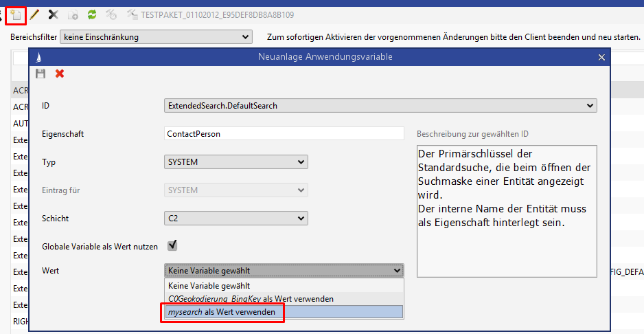This screenshot has height=334, width=644.
Task: Pick 'C0Geokodierung_BingKey als Wert verwenden' option
Action: point(251,298)
